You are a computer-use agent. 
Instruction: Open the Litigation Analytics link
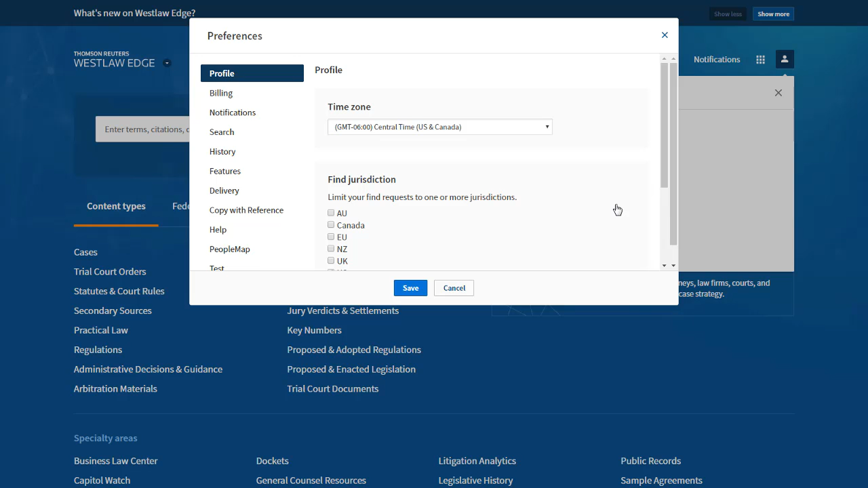[477, 461]
